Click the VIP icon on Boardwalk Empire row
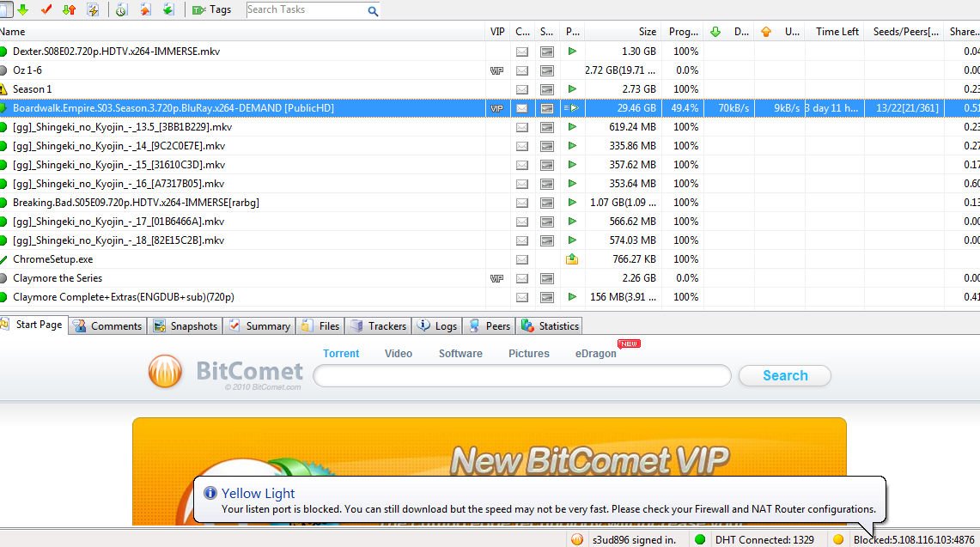980x547 pixels. [x=497, y=108]
